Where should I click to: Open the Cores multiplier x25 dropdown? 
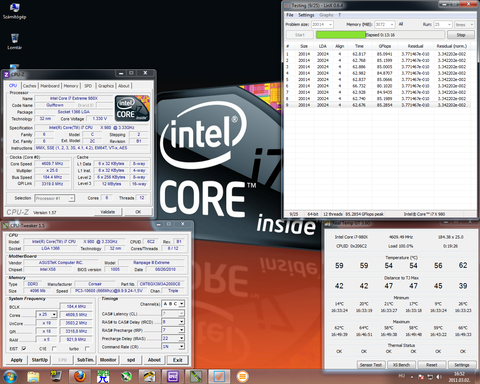(54, 314)
